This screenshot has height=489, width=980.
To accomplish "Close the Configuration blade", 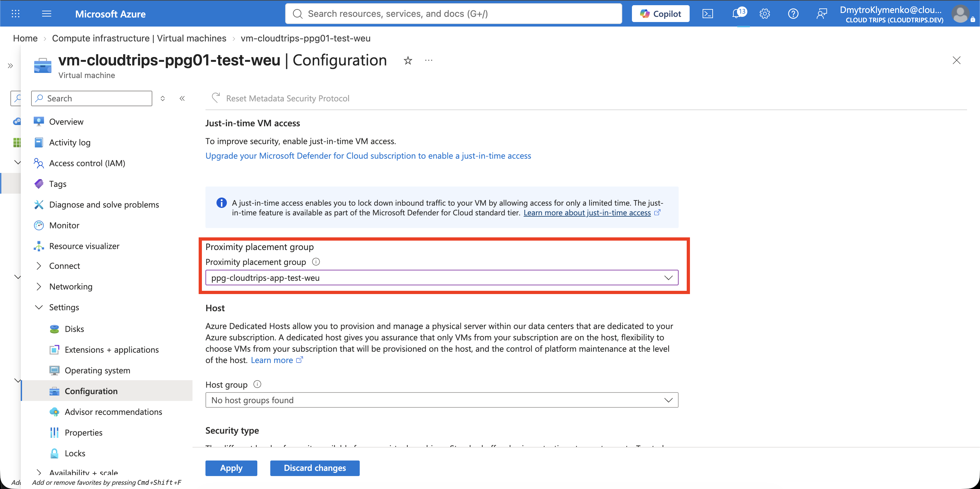I will pos(956,61).
